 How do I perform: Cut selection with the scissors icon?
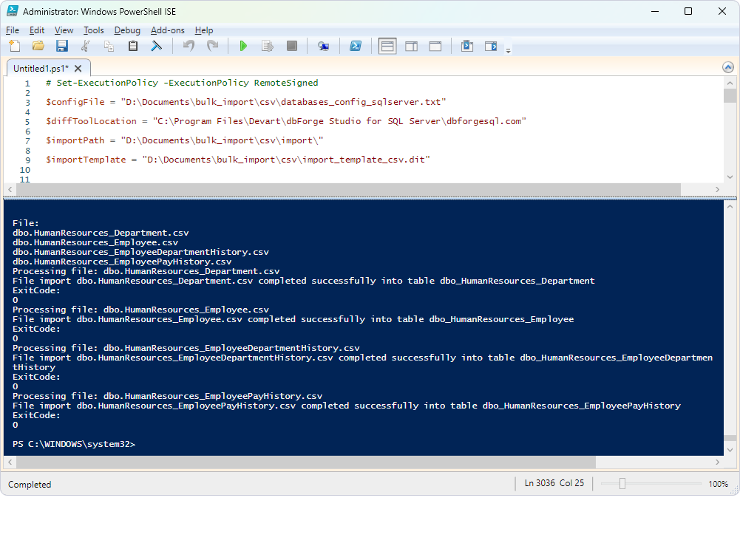(86, 47)
